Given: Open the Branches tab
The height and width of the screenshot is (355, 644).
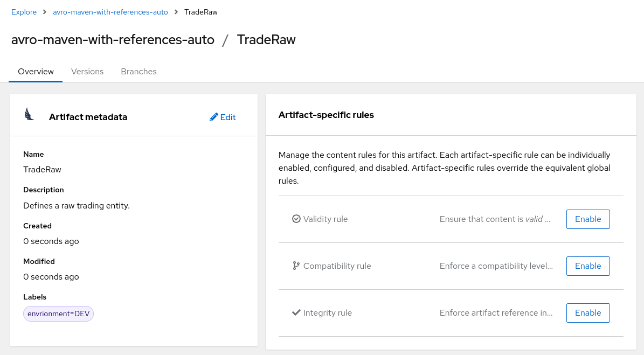Looking at the screenshot, I should (139, 71).
